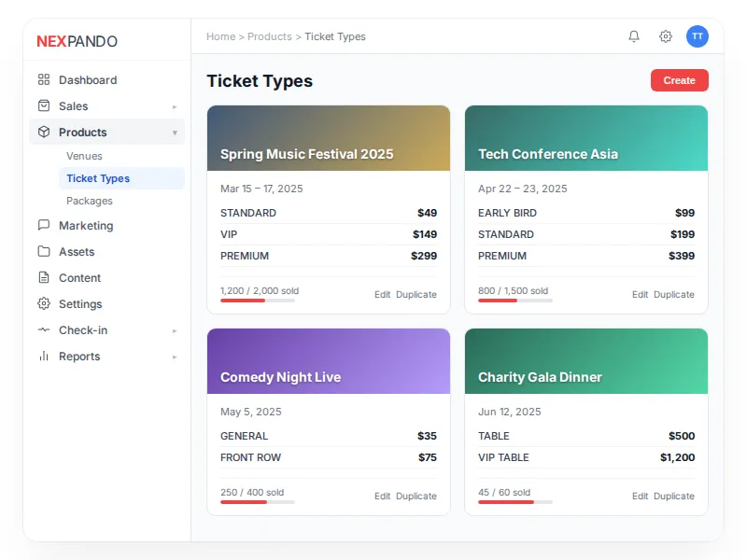Click the Mar 15 – 17, 2025 date
The image size is (747, 560).
[x=261, y=189]
